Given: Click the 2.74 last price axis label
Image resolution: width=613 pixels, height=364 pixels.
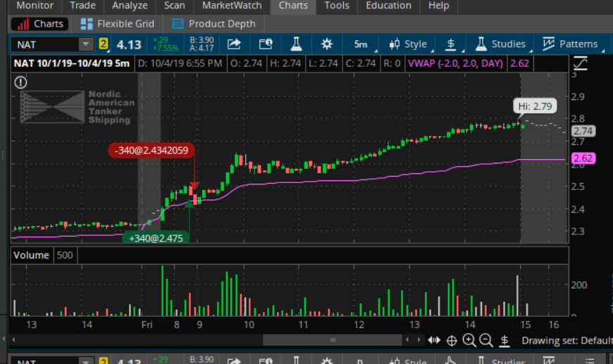Looking at the screenshot, I should tap(583, 131).
